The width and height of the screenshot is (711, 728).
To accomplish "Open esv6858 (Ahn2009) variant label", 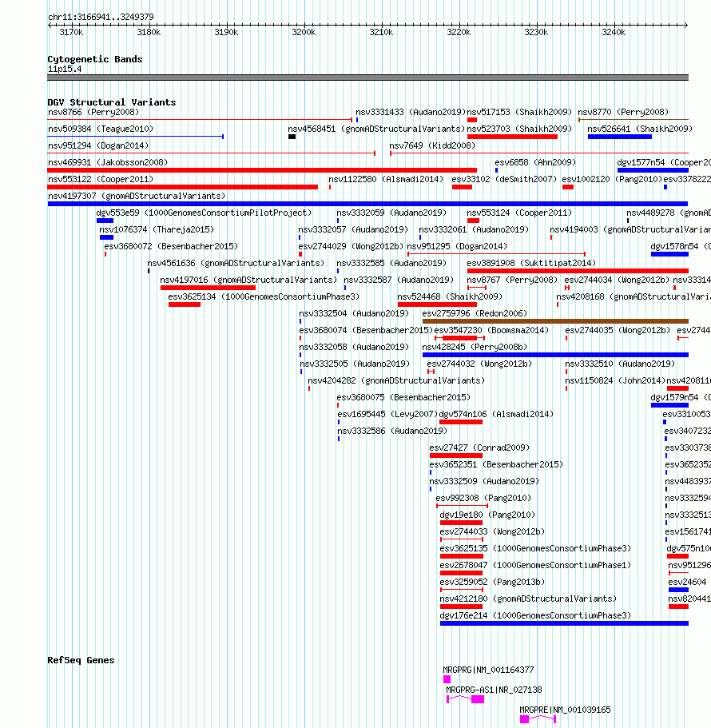I will click(535, 162).
